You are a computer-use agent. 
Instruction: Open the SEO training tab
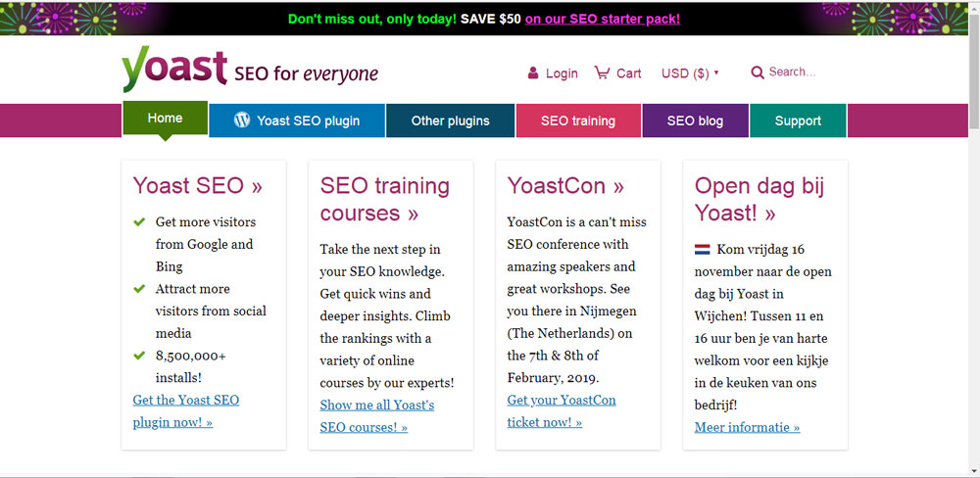(x=578, y=120)
